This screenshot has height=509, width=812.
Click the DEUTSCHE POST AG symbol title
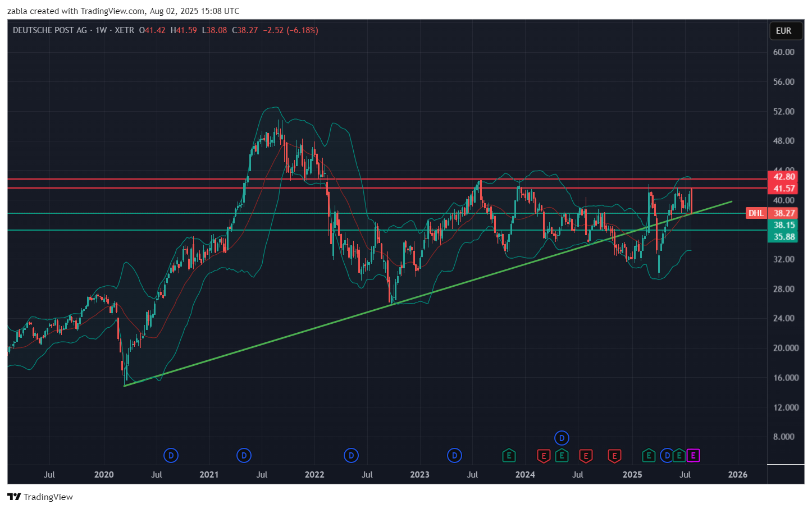[x=50, y=30]
